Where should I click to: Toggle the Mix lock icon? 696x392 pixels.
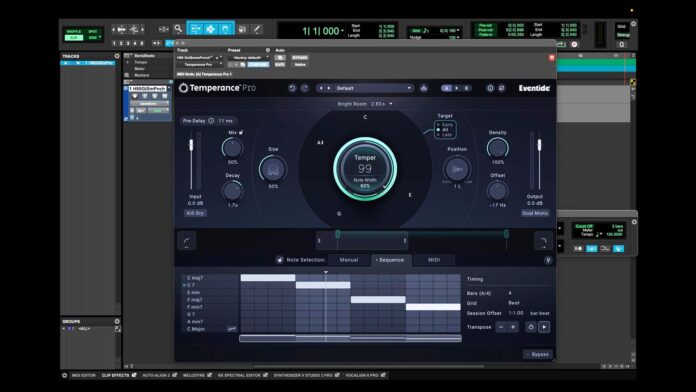(x=241, y=132)
